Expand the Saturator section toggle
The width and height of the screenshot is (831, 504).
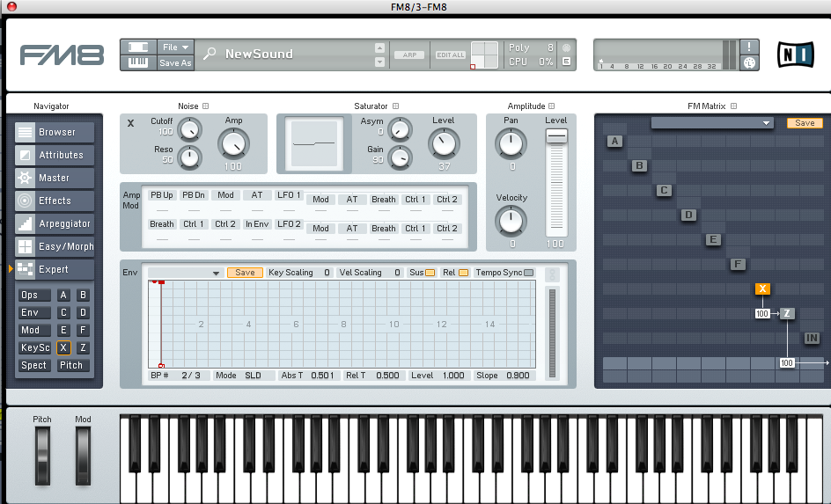point(395,106)
